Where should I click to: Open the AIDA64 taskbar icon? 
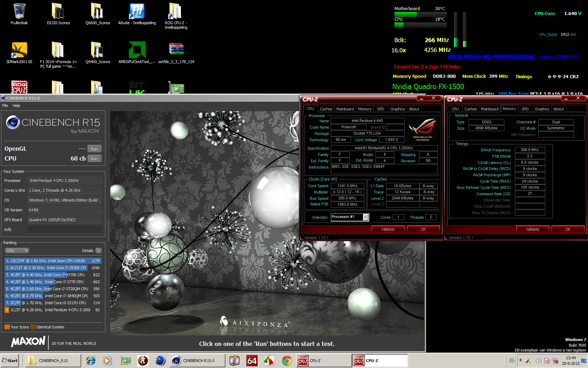point(252,360)
